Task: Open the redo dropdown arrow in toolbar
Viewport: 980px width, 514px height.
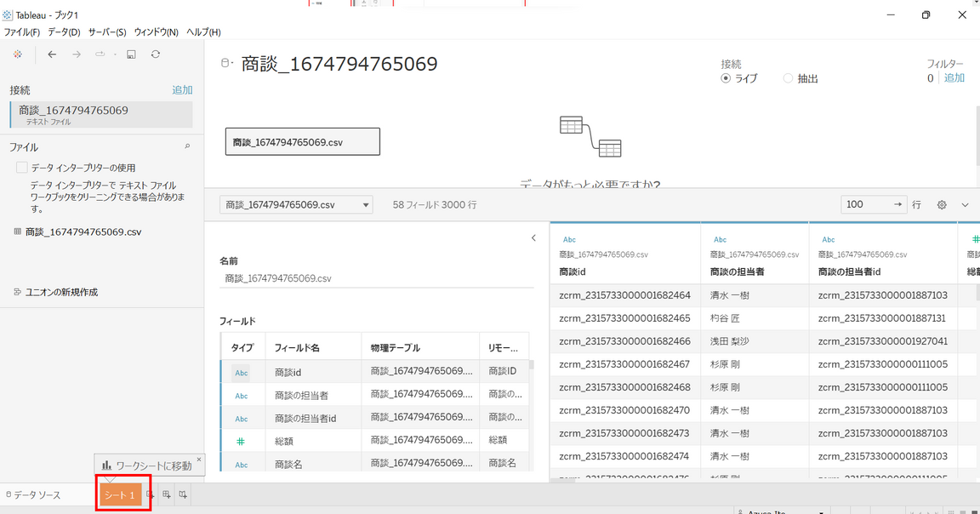Action: pyautogui.click(x=116, y=54)
